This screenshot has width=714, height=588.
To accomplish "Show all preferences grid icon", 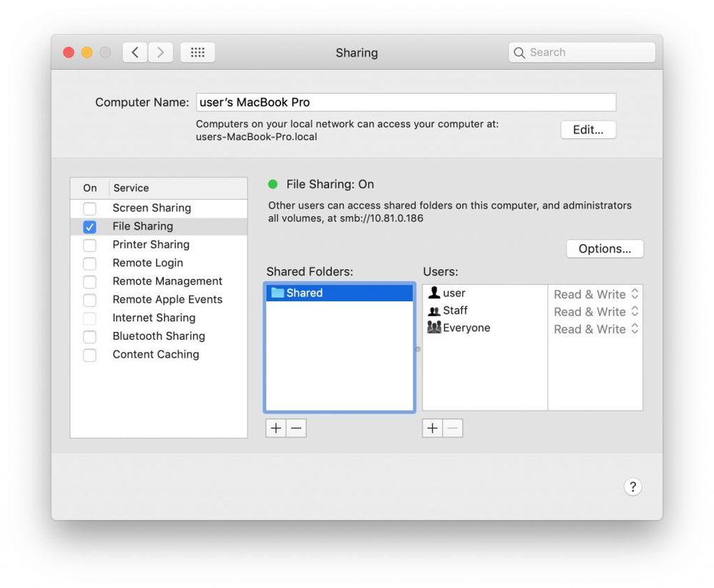I will tap(197, 52).
